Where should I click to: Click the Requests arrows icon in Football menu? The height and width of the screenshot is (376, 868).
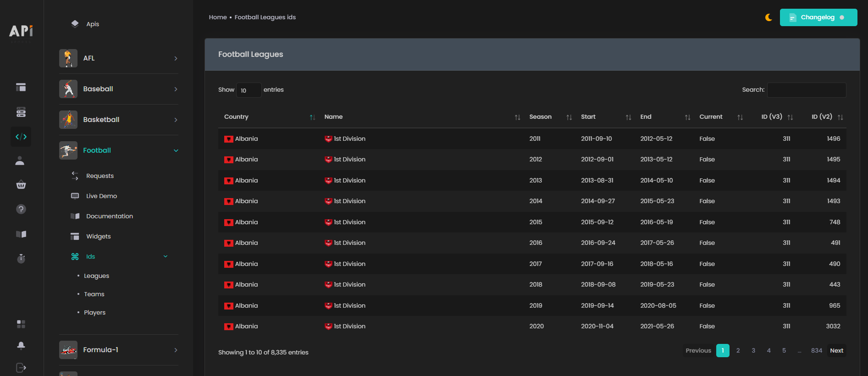(75, 176)
